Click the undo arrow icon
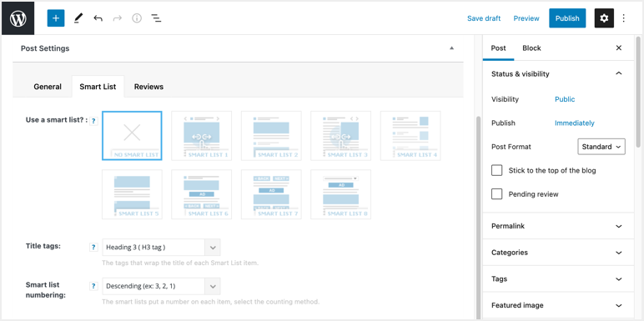 98,18
